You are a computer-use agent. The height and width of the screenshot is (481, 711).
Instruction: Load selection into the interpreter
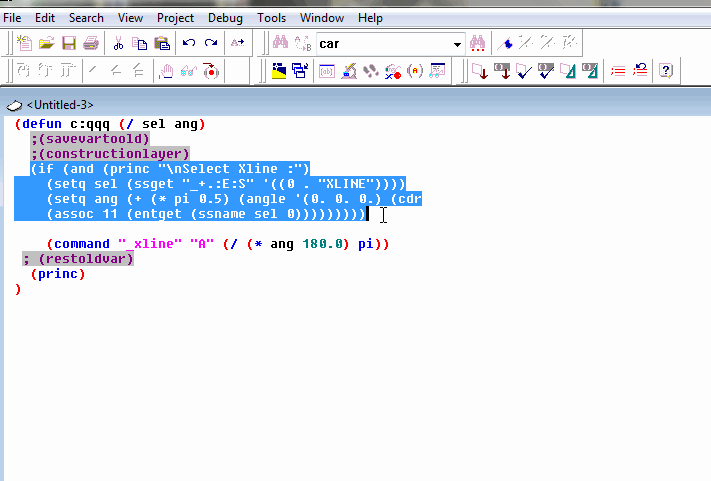[x=502, y=71]
